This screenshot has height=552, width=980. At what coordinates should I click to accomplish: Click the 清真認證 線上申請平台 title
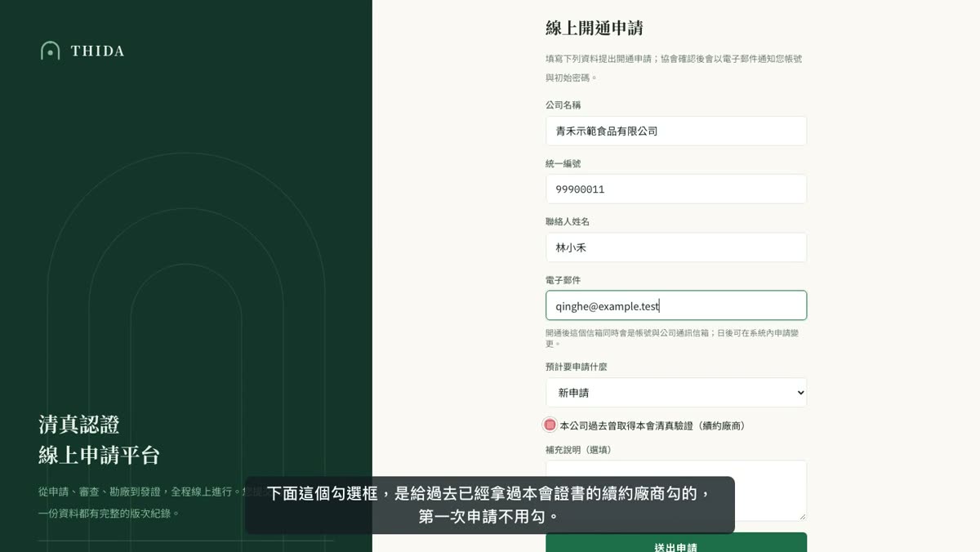[x=99, y=439]
